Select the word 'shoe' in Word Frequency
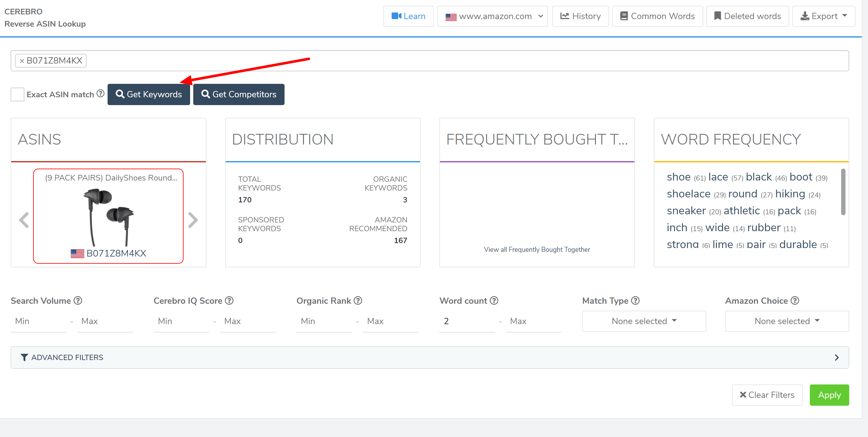868x437 pixels. pos(679,177)
